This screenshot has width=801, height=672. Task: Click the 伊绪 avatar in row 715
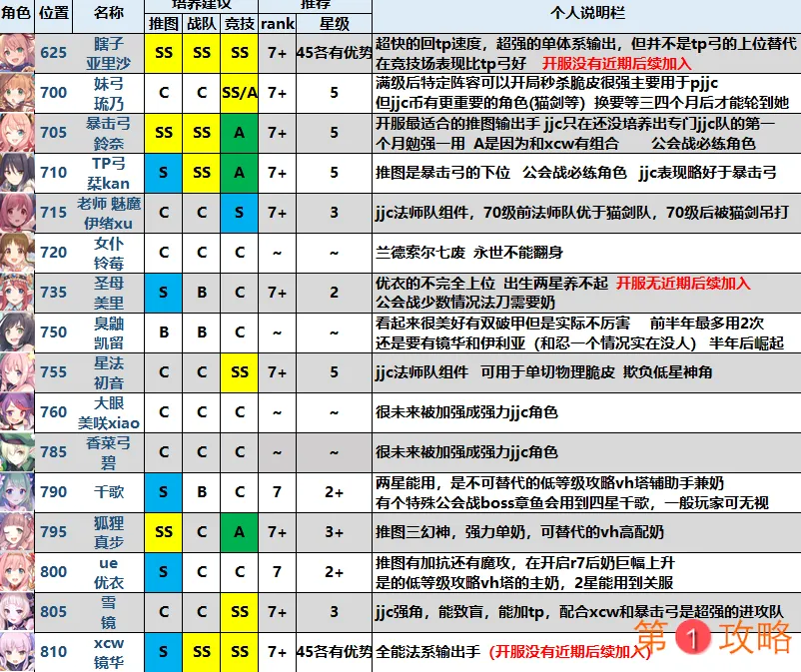pos(17,213)
